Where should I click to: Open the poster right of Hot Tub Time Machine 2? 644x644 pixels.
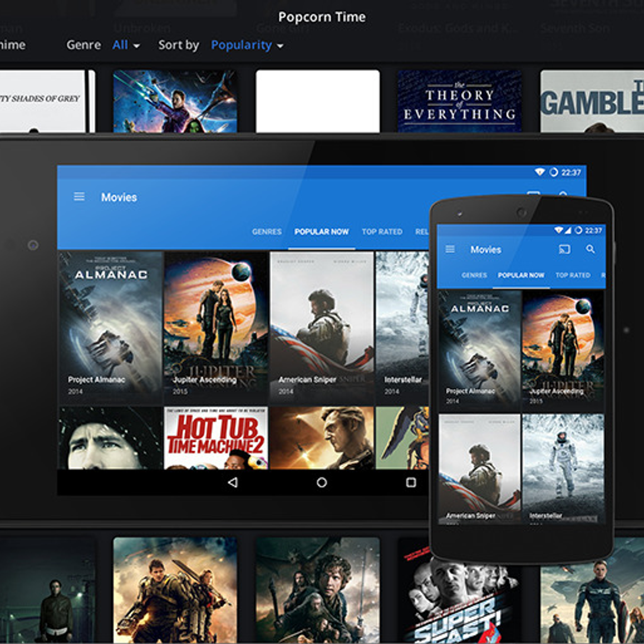(x=322, y=438)
